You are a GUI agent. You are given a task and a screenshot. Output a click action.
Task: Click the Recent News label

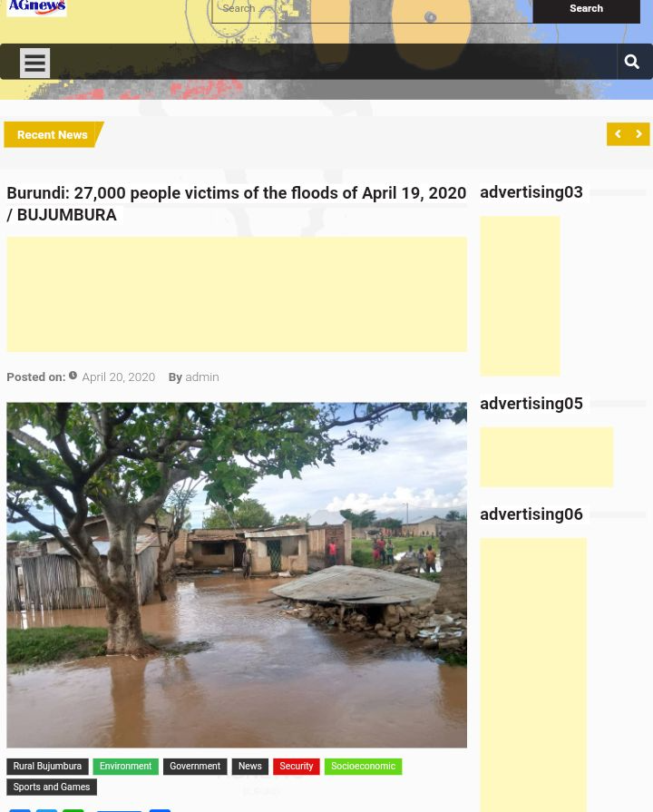point(52,134)
